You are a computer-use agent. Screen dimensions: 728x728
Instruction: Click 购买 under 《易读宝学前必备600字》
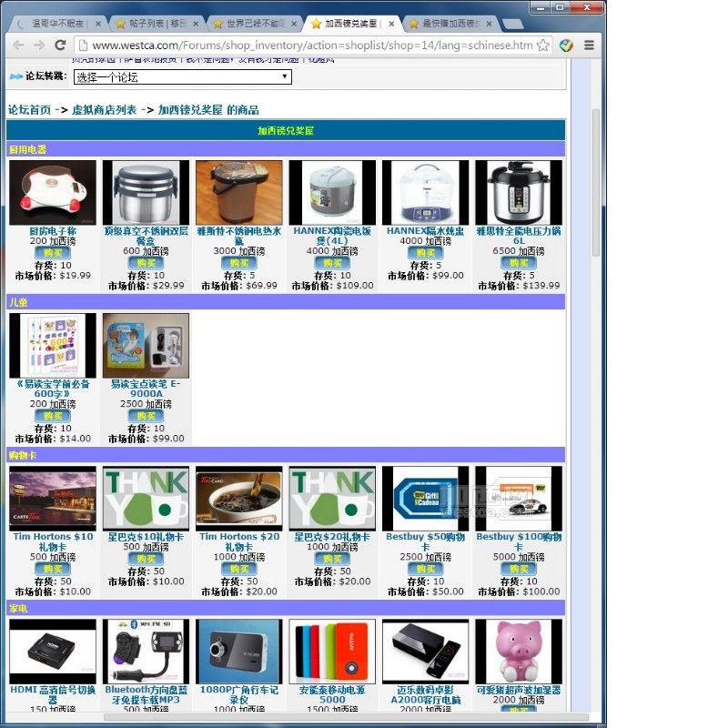click(x=53, y=416)
